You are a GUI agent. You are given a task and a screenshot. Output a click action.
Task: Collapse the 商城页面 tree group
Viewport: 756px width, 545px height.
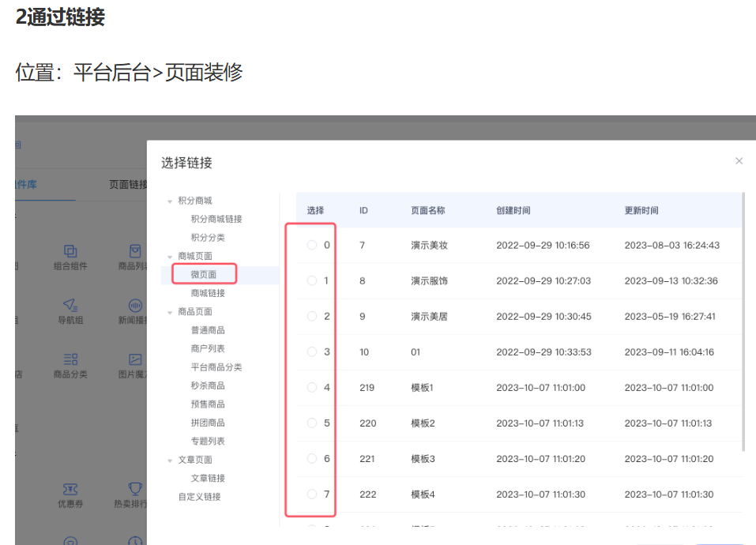tap(170, 257)
